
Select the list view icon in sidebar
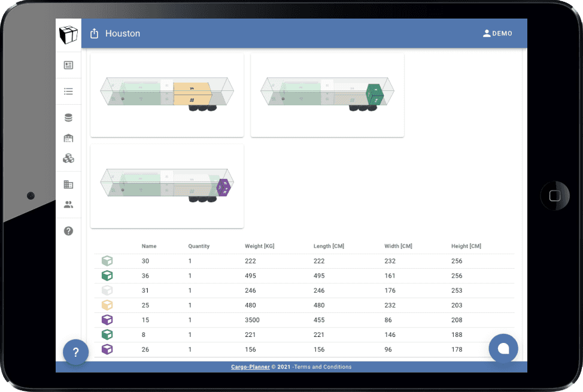pyautogui.click(x=68, y=91)
